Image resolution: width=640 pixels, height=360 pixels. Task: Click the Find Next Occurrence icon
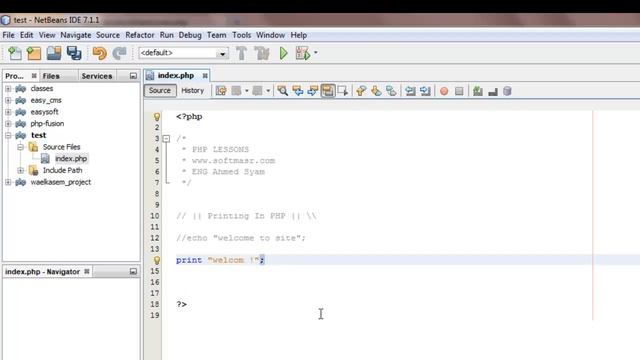point(313,91)
